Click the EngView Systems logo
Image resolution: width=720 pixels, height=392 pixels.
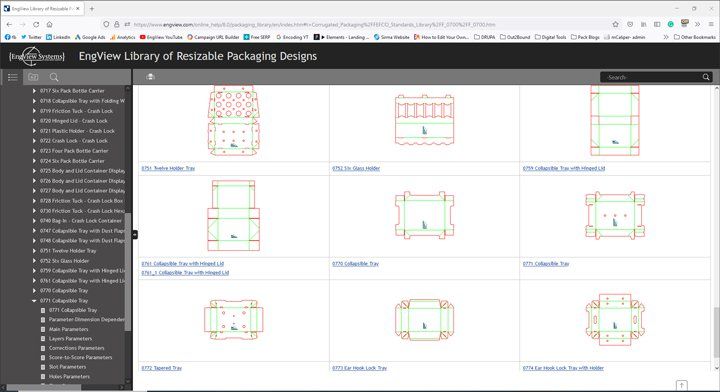tap(36, 56)
